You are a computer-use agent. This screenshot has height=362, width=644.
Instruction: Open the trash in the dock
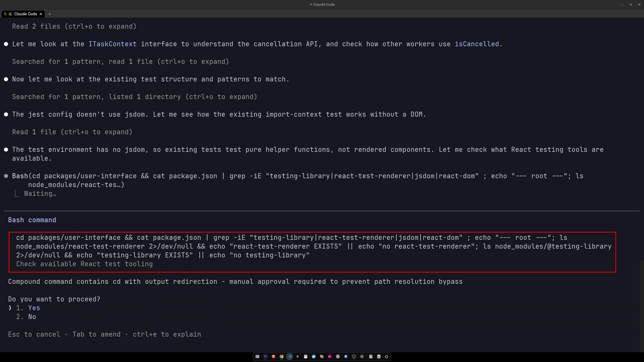coord(379,357)
